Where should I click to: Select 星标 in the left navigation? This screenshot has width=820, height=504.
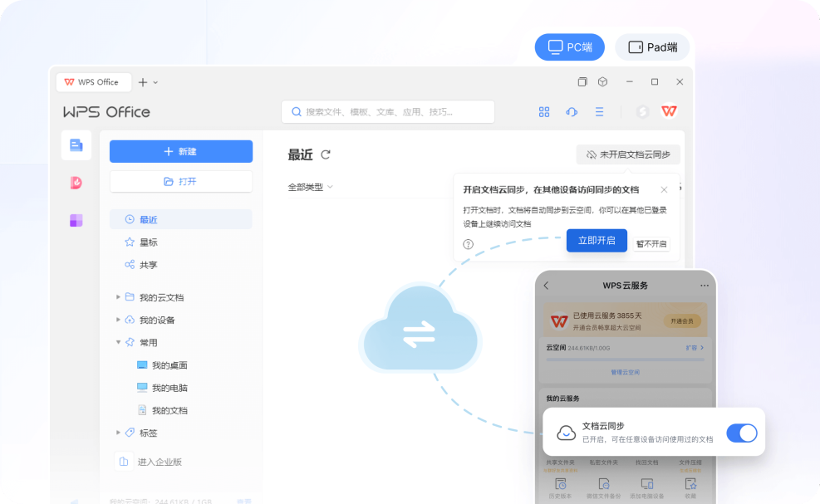point(148,242)
